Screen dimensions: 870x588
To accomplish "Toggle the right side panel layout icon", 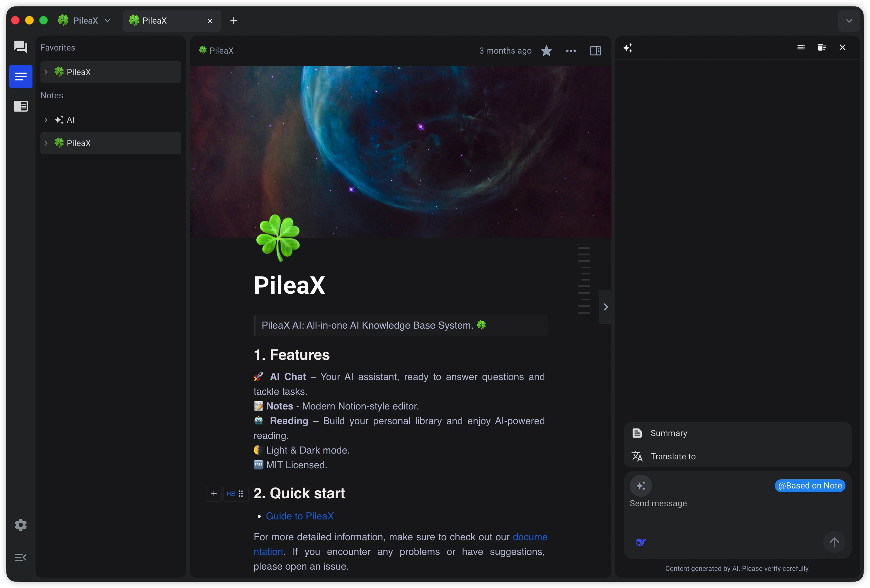I will click(595, 51).
